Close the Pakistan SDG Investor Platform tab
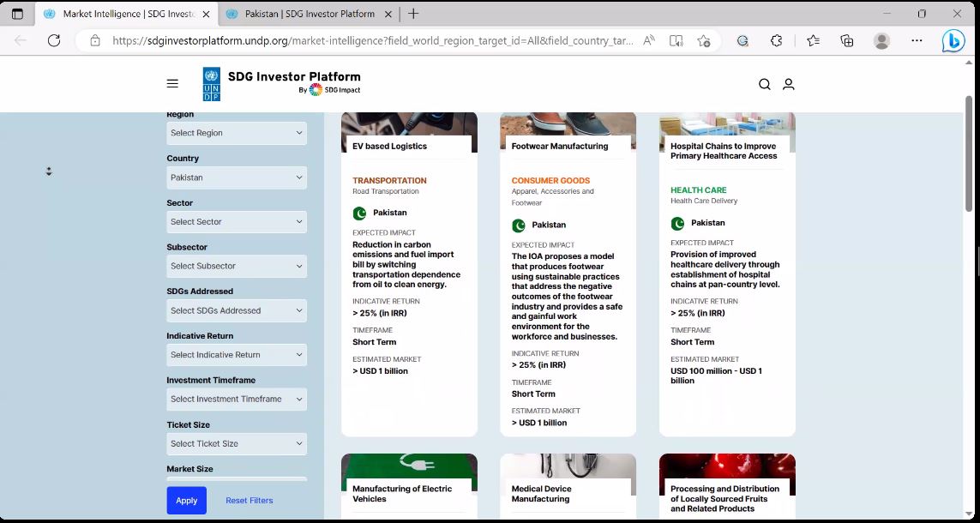 coord(388,14)
